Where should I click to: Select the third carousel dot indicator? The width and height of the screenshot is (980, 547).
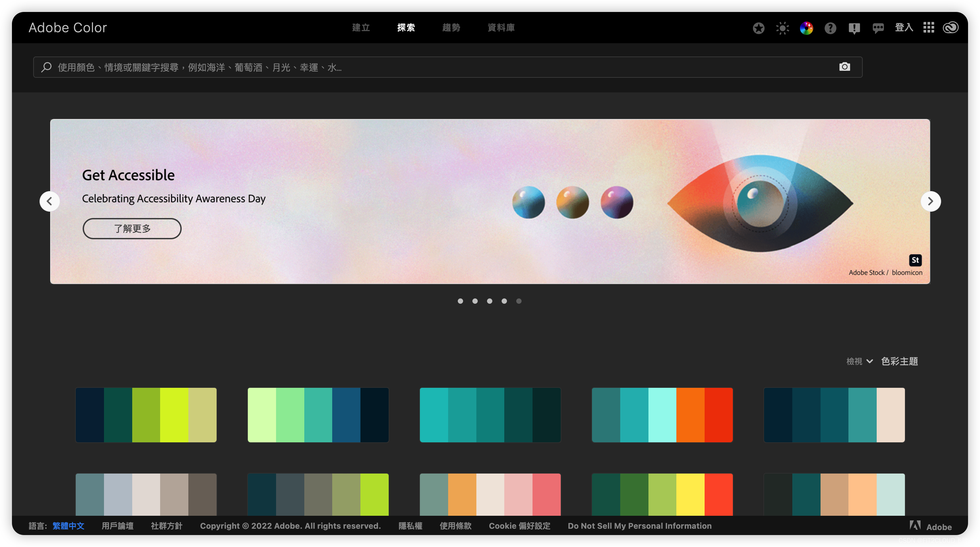[x=490, y=300]
